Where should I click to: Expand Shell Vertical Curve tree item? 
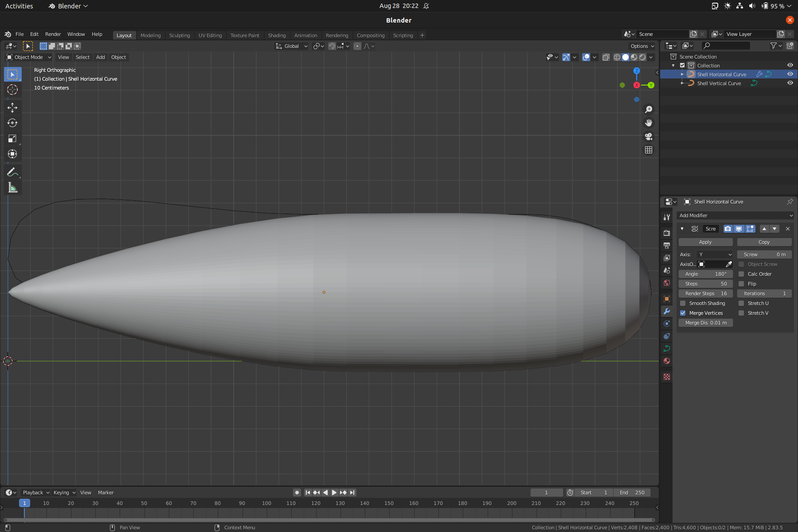(x=682, y=83)
